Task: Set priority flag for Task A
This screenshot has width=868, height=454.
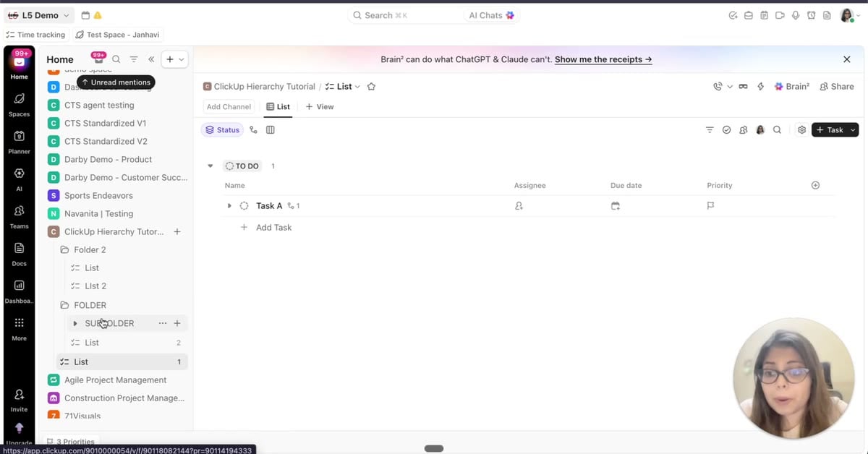Action: coord(710,206)
